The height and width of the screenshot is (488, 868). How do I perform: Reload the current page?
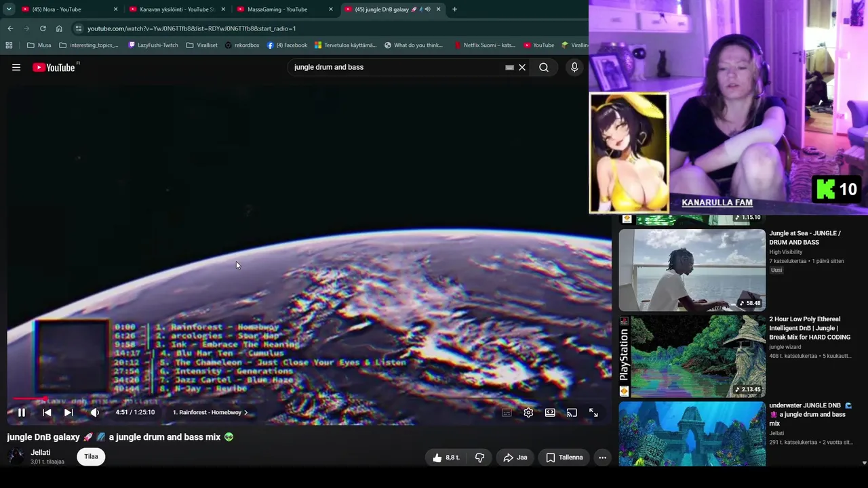point(43,28)
